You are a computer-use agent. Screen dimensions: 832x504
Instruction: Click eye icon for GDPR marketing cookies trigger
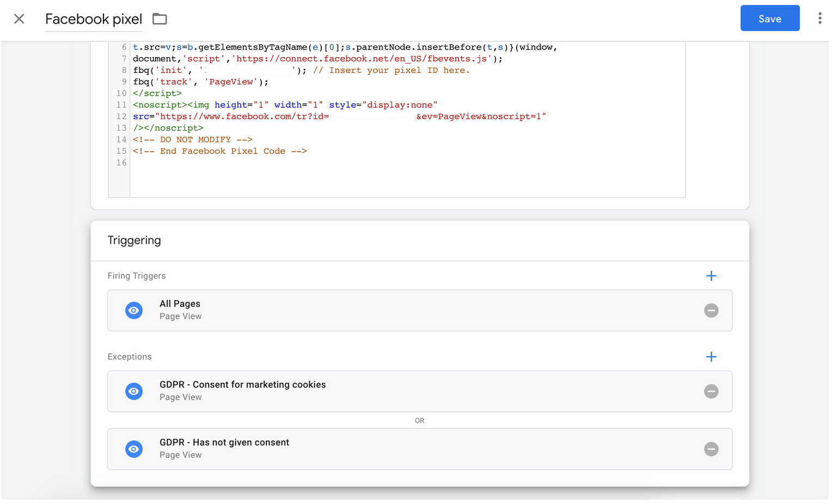[x=134, y=392]
